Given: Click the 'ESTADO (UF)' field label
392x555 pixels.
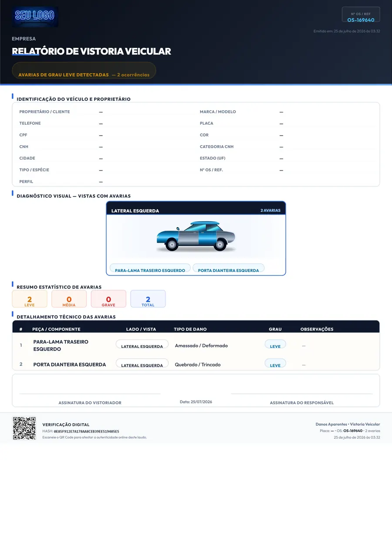Looking at the screenshot, I should coord(213,158).
